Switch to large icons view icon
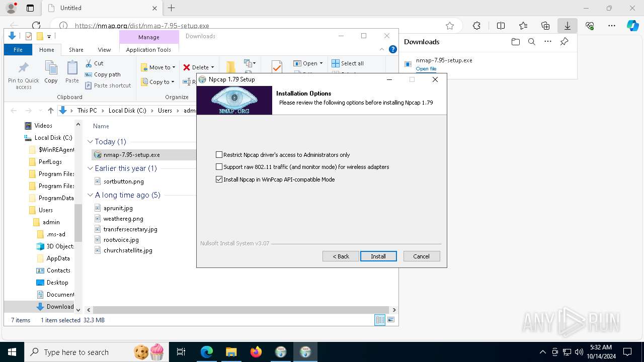The height and width of the screenshot is (362, 644). (391, 320)
